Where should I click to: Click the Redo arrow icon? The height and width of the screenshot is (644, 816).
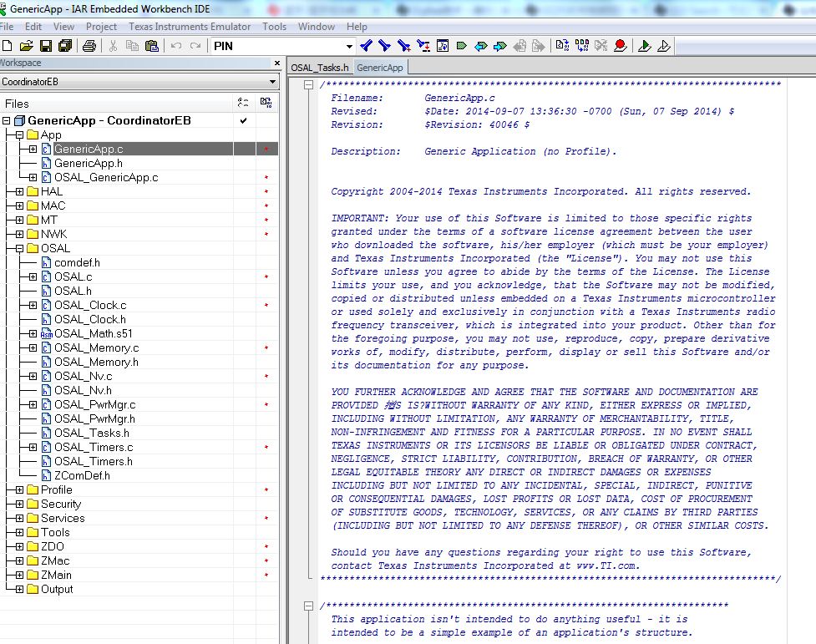[195, 46]
